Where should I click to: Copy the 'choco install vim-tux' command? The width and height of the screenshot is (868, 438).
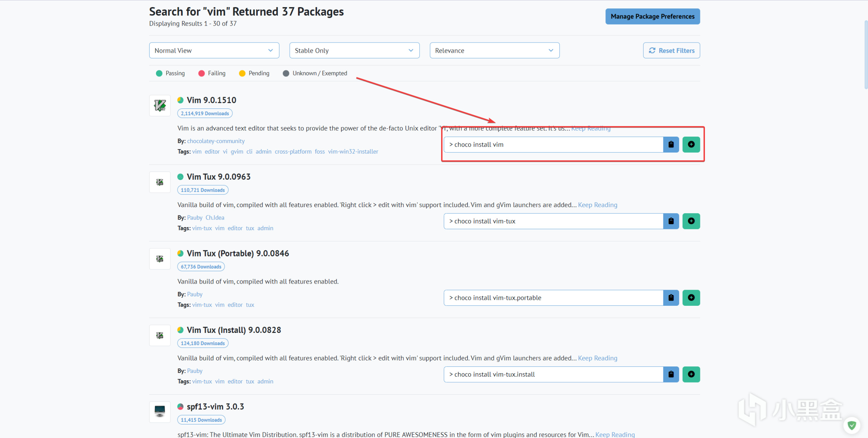671,221
